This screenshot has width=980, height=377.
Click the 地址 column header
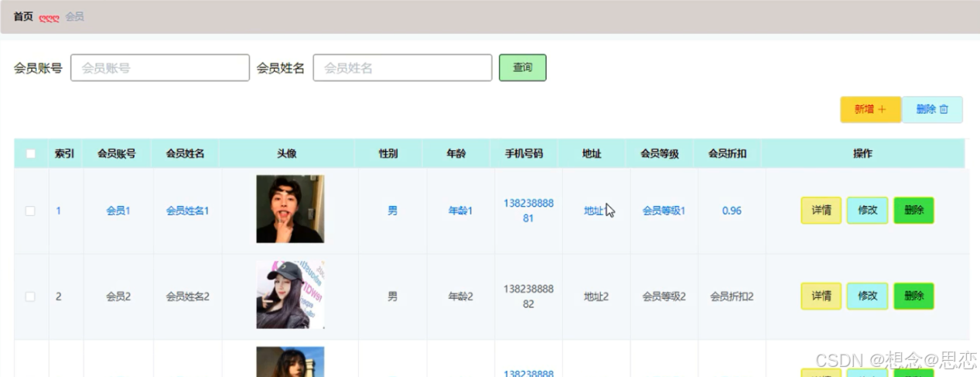pyautogui.click(x=592, y=153)
